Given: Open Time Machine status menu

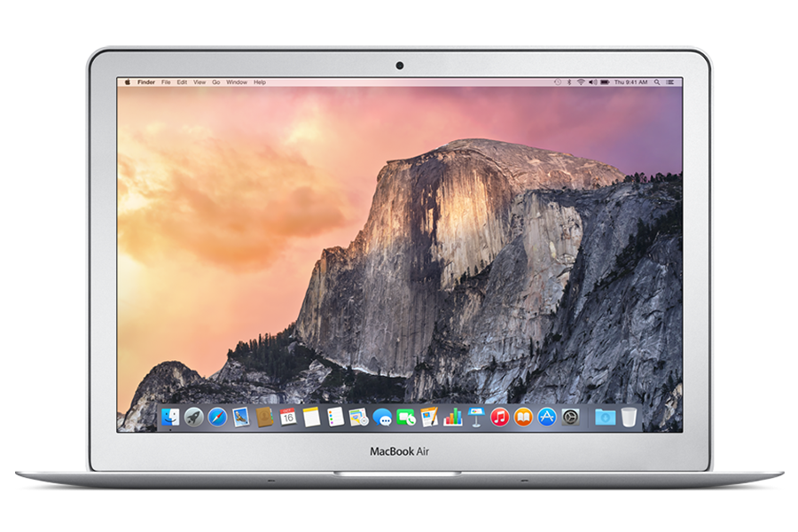Looking at the screenshot, I should tap(558, 82).
